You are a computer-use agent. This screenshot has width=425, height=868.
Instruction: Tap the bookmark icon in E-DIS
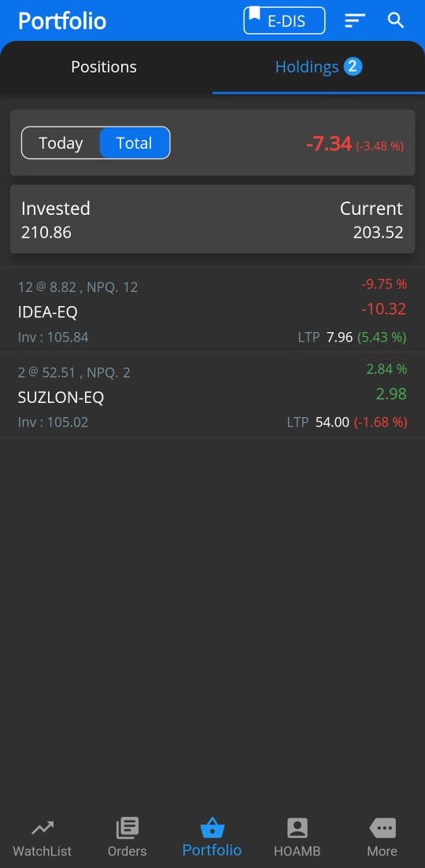coord(254,13)
